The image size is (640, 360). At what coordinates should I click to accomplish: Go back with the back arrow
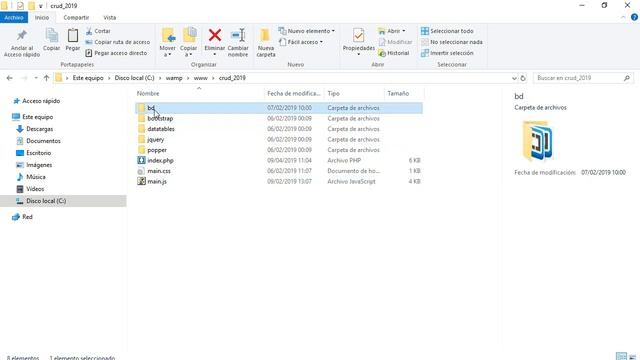coord(10,78)
